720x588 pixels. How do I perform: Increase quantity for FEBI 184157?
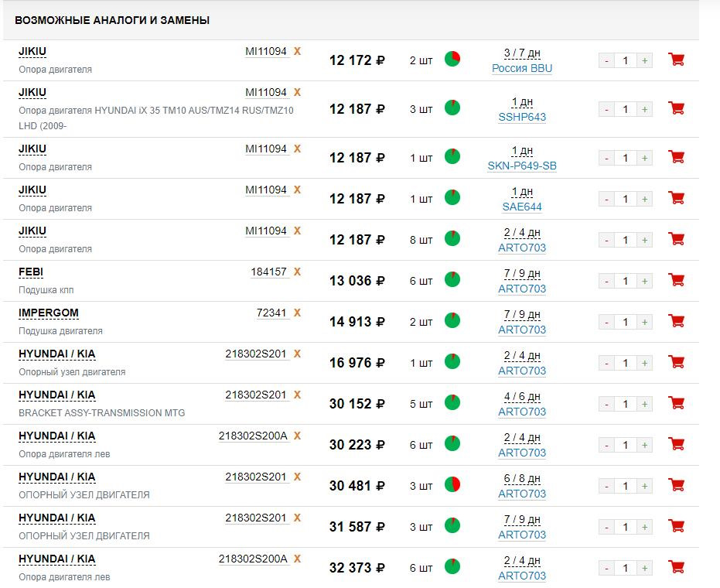coord(645,281)
